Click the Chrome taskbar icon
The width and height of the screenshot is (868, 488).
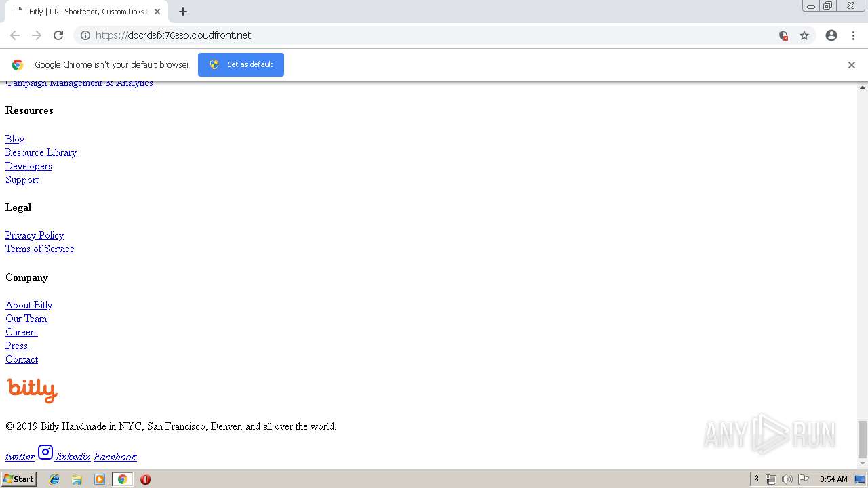122,479
